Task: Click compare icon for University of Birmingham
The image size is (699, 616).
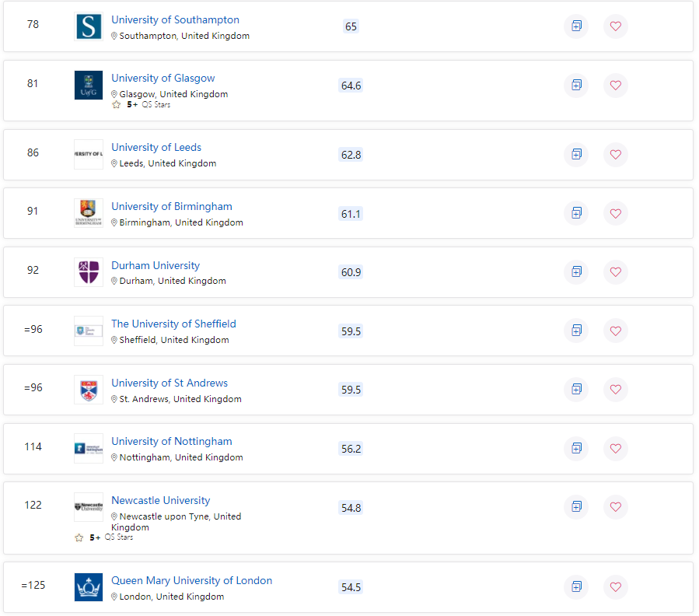Action: (576, 213)
